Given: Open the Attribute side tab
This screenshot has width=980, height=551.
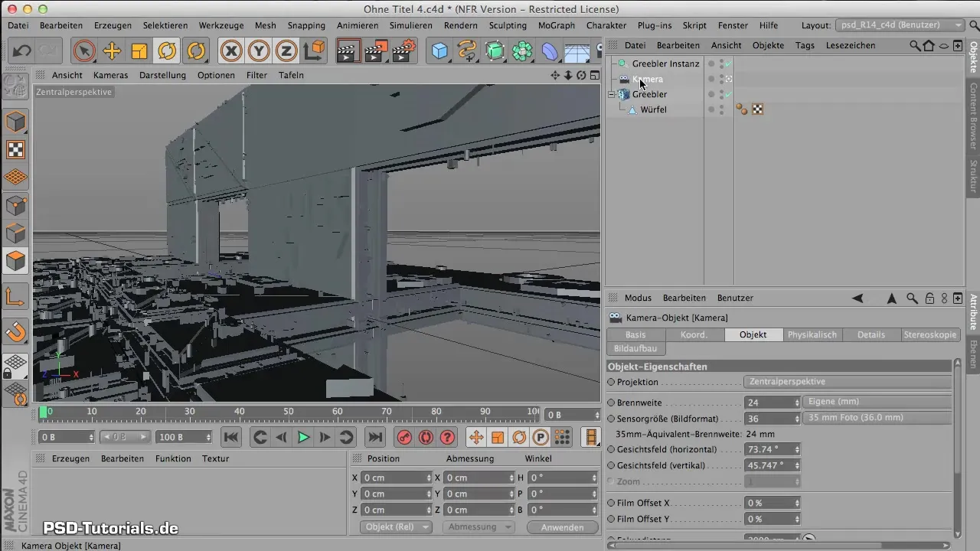Looking at the screenshot, I should point(973,311).
